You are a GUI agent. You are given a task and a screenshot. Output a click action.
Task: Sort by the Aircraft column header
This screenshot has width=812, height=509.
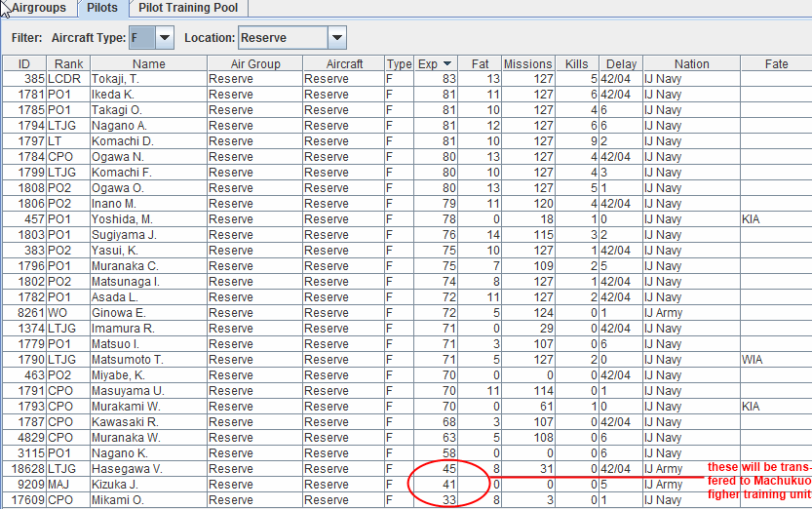pos(344,63)
